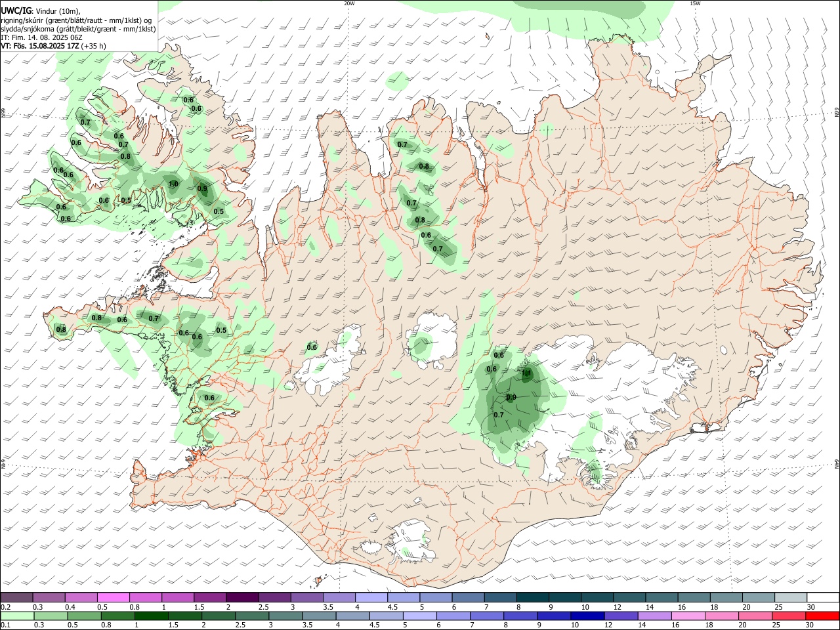The height and width of the screenshot is (630, 840).
Task: Select the dark teal 8–9 snow swatch
Action: pos(533,598)
